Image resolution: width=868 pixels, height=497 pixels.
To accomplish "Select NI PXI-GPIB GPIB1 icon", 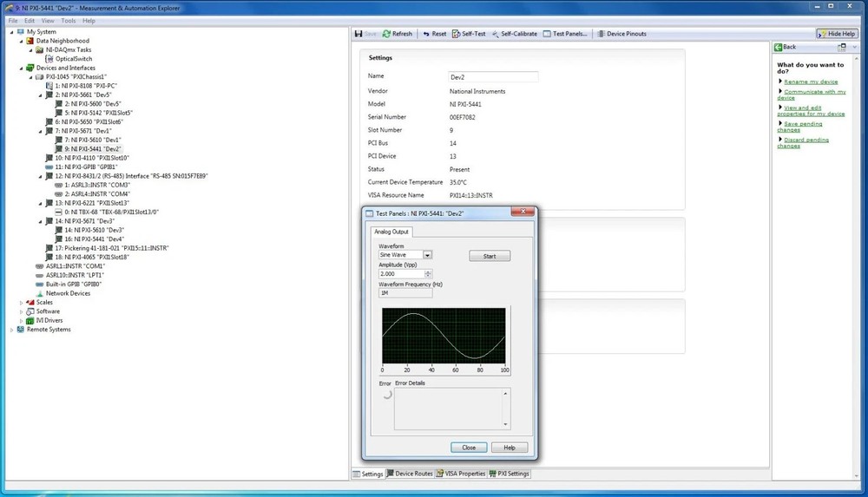I will [49, 167].
